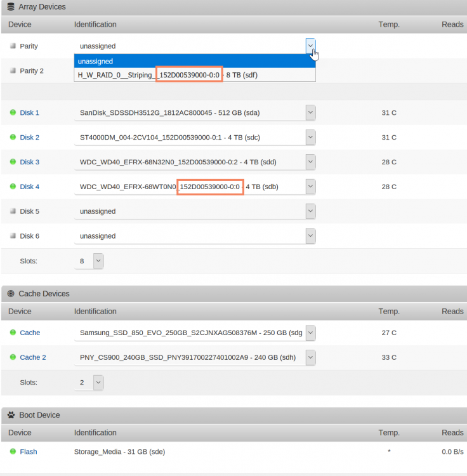Open the Disk 4 link

[29, 187]
